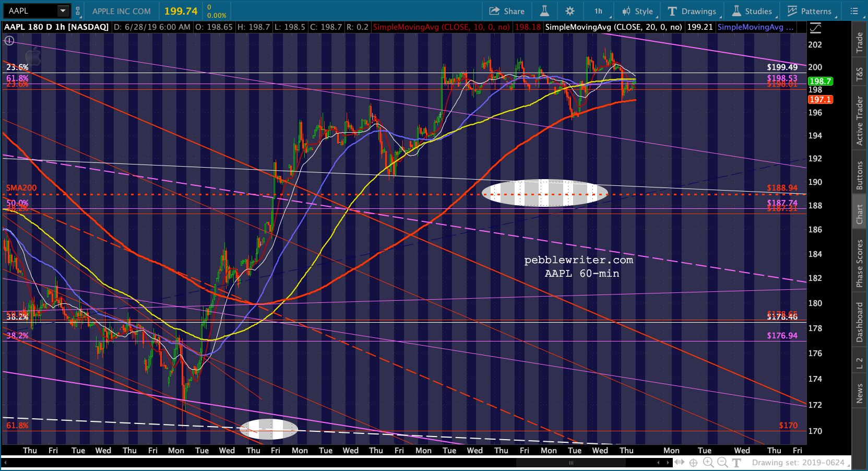
Task: Open the Studies button
Action: click(752, 11)
